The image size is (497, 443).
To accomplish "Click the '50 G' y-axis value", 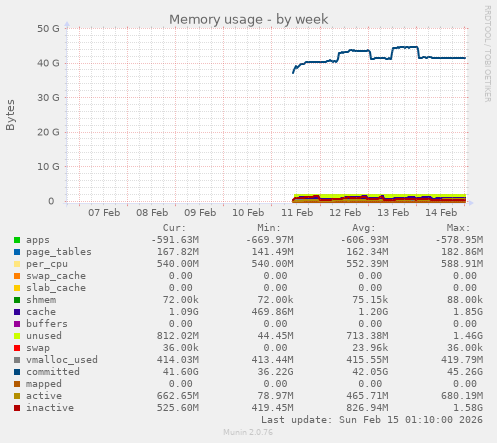I will tap(48, 29).
